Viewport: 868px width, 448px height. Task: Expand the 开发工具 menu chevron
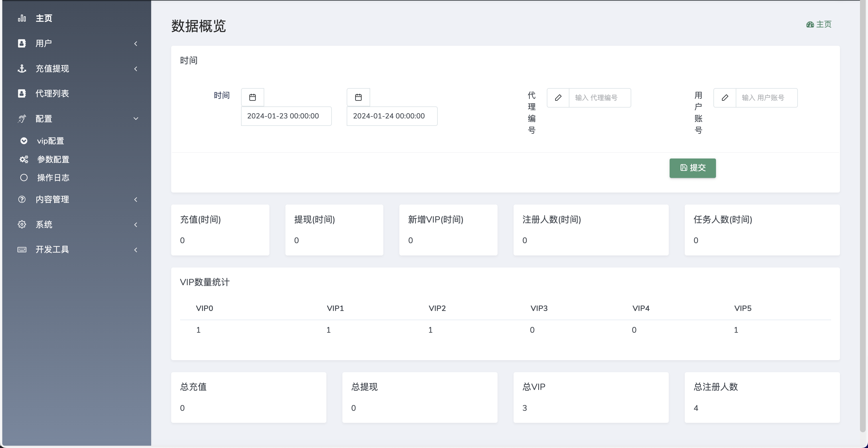(x=136, y=249)
